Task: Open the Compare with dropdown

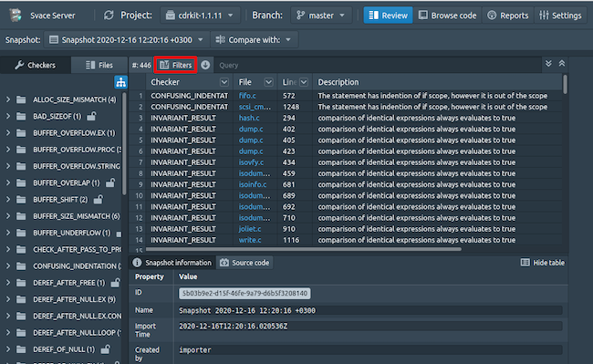Action: tap(254, 40)
